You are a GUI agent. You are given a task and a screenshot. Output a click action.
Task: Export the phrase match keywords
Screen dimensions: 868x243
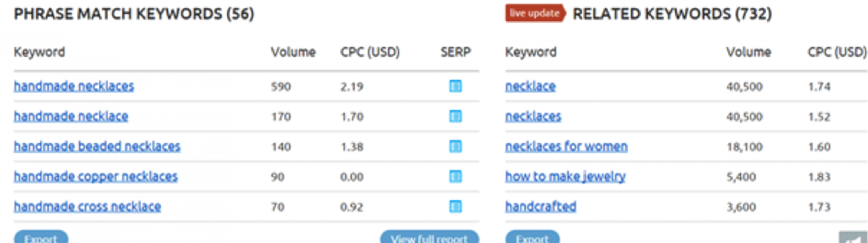point(41,237)
